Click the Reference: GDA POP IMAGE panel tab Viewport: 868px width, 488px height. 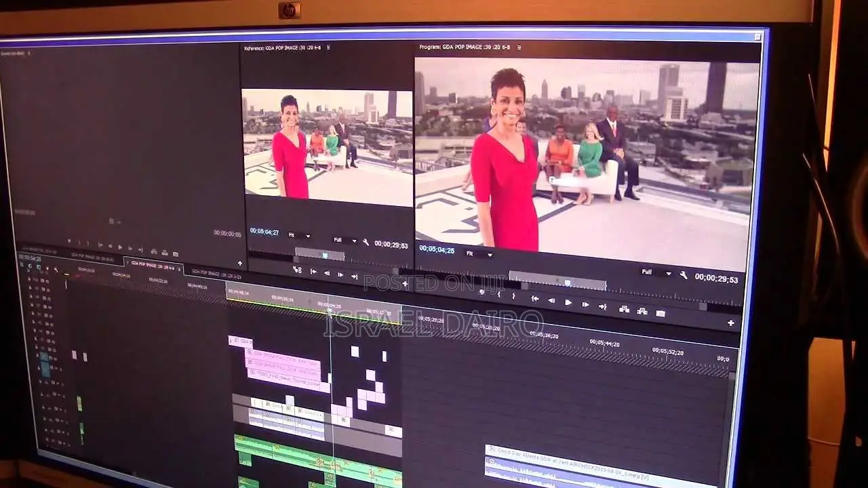point(283,47)
